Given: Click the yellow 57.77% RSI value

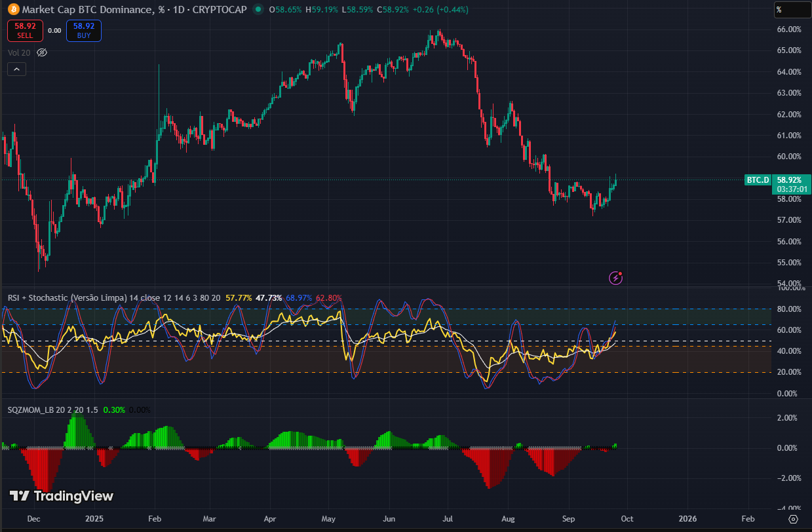Looking at the screenshot, I should [239, 297].
